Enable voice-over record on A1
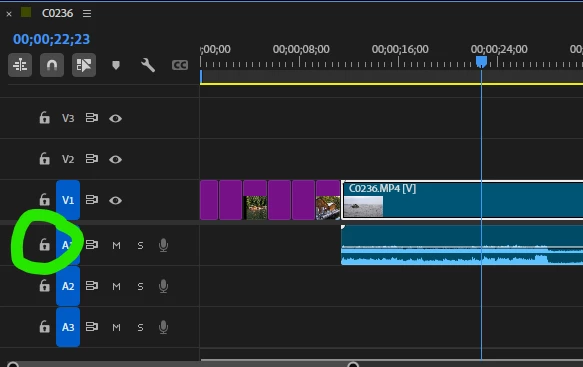Viewport: 583px width, 367px height. (163, 245)
